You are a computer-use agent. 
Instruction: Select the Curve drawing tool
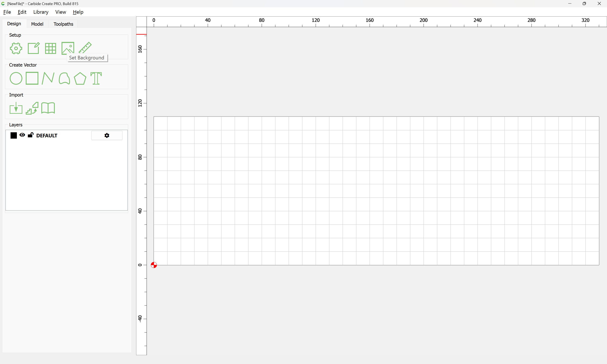click(x=64, y=79)
